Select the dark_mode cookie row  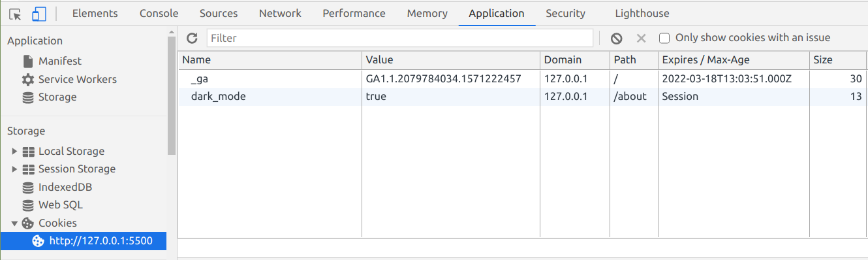click(x=523, y=96)
